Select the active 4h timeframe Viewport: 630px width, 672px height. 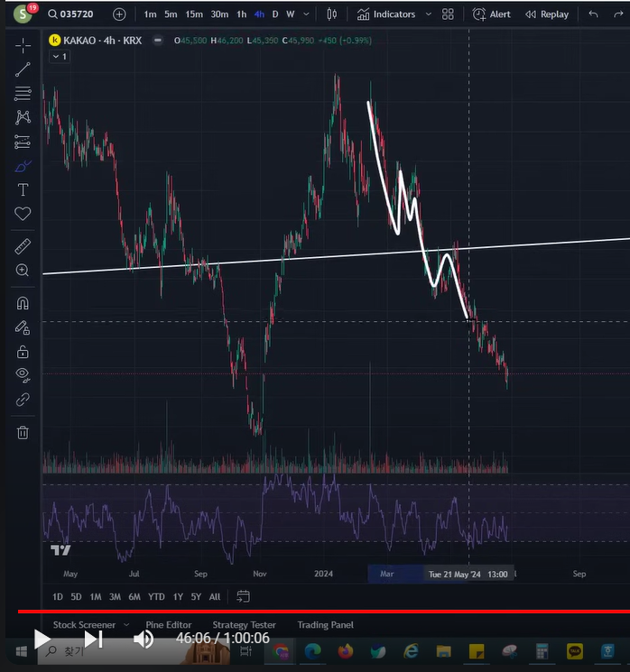pos(259,14)
